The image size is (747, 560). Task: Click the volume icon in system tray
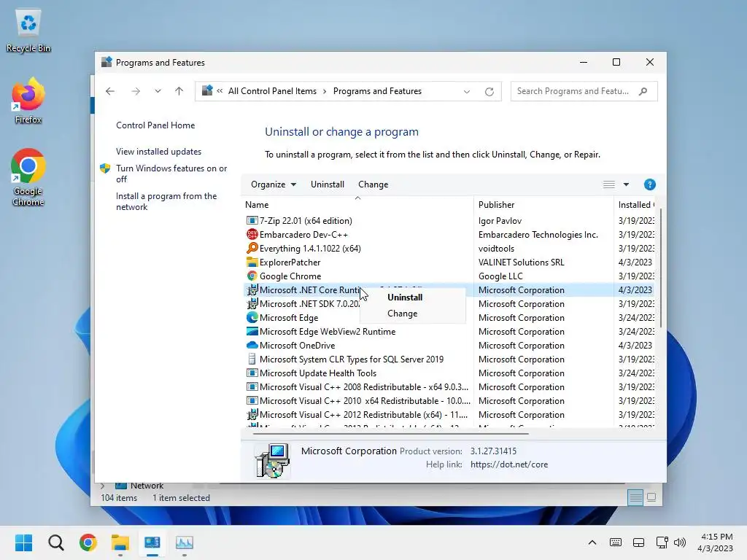point(680,542)
